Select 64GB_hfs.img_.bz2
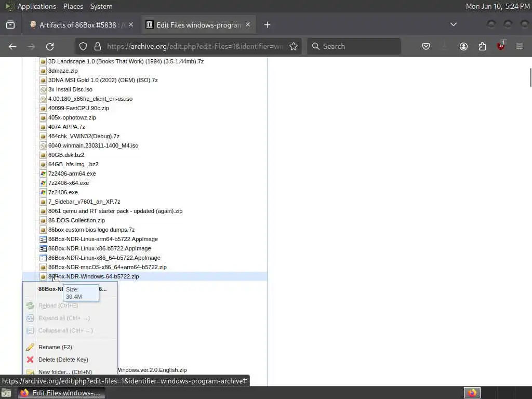Image resolution: width=532 pixels, height=399 pixels. (73, 164)
